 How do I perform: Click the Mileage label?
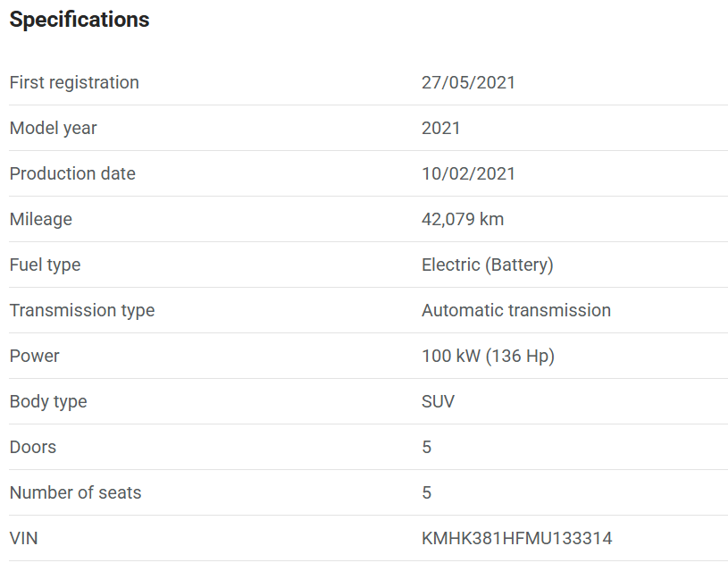[40, 219]
